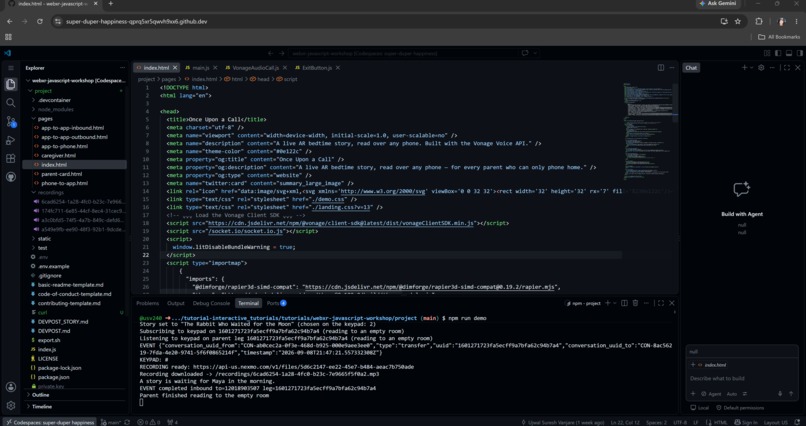
Task: Open the Manage gear in the activity bar
Action: click(10, 405)
